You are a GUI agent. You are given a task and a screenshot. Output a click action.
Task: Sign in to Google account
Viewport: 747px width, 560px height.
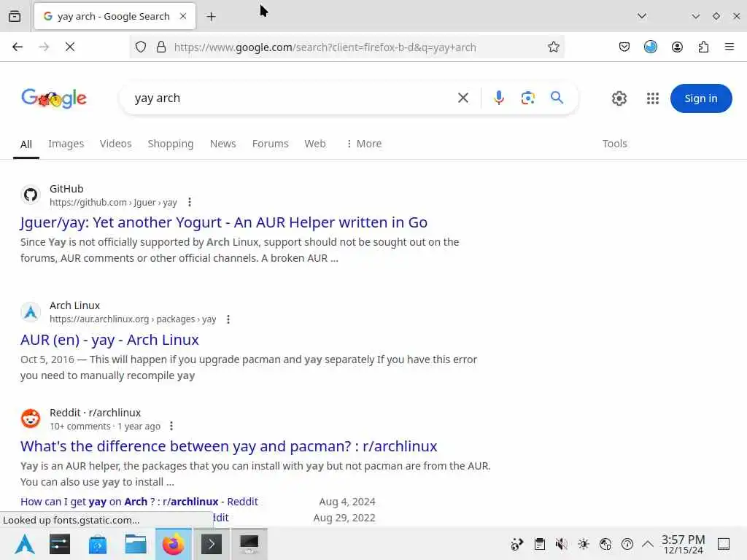pyautogui.click(x=701, y=98)
